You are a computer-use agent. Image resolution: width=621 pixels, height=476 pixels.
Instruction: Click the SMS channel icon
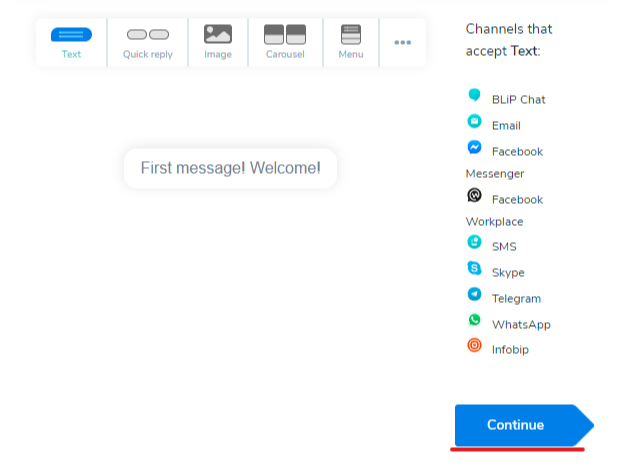click(474, 242)
